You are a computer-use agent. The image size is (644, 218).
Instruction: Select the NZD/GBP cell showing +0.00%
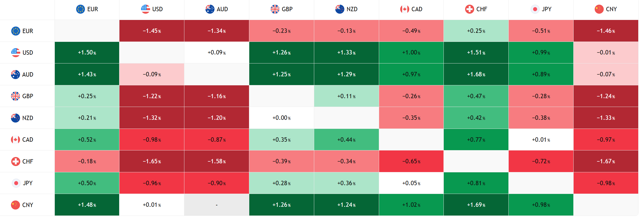pyautogui.click(x=282, y=118)
